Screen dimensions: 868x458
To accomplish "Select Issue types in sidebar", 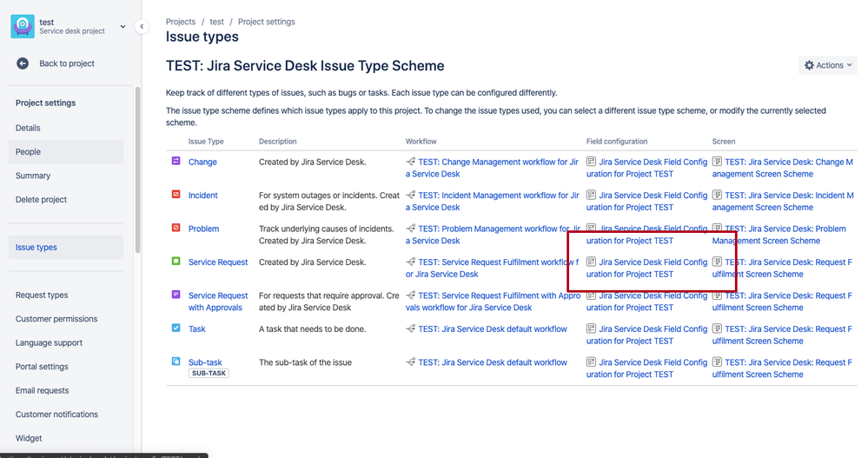I will (x=66, y=248).
